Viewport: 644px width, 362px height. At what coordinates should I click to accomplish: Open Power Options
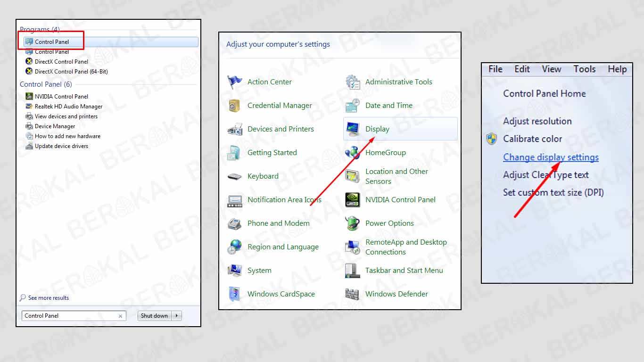[x=389, y=223]
